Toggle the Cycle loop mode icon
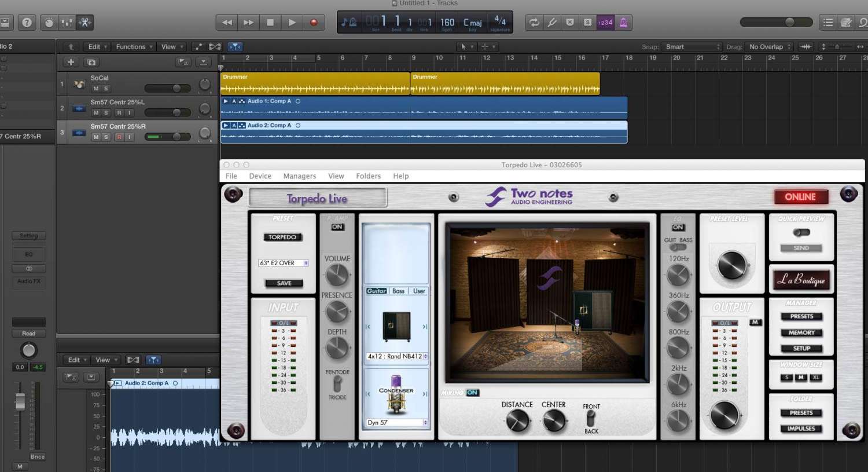This screenshot has width=868, height=472. point(534,23)
